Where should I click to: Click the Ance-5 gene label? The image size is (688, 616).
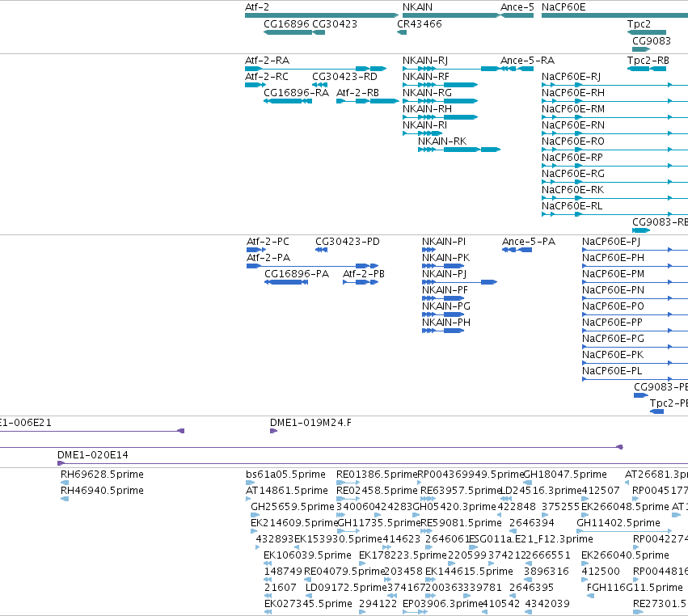coord(517,7)
